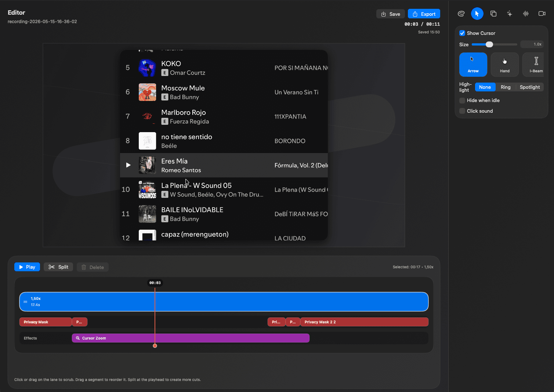Enable the Click sound option
Screen dimensions: 554x392
[x=462, y=111]
